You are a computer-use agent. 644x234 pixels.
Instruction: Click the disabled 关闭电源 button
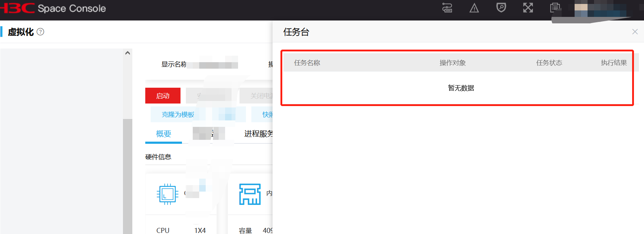coord(256,96)
